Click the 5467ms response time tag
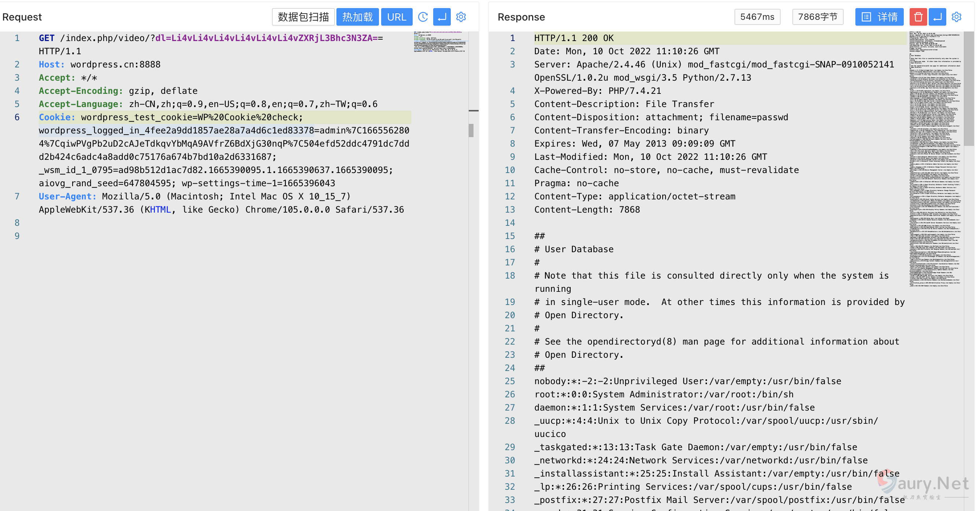 tap(757, 17)
